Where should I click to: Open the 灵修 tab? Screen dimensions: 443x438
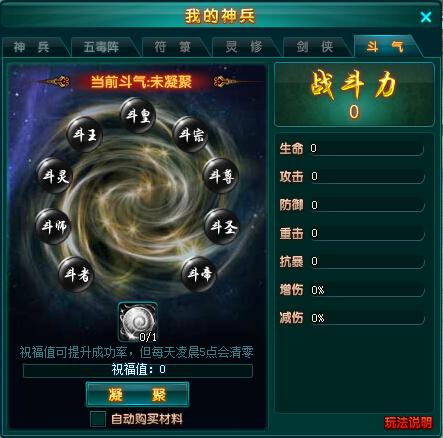244,47
